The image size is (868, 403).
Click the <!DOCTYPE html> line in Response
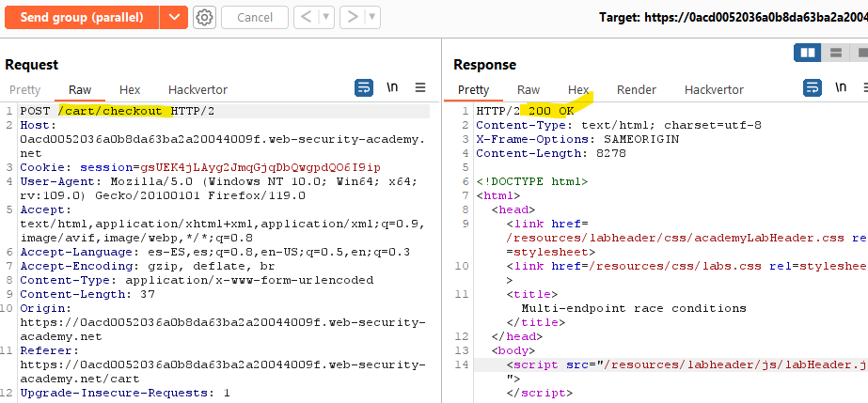(532, 181)
